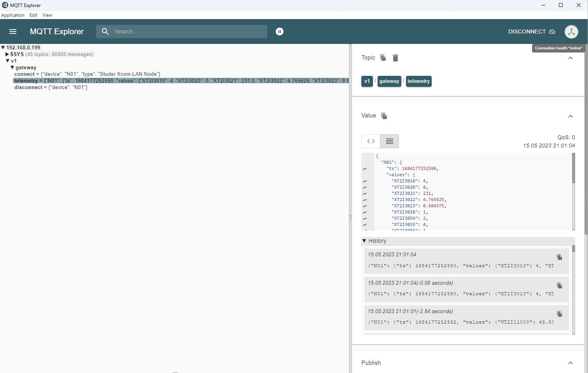
Task: Copy history entry with -2.84 seconds
Action: [x=559, y=314]
